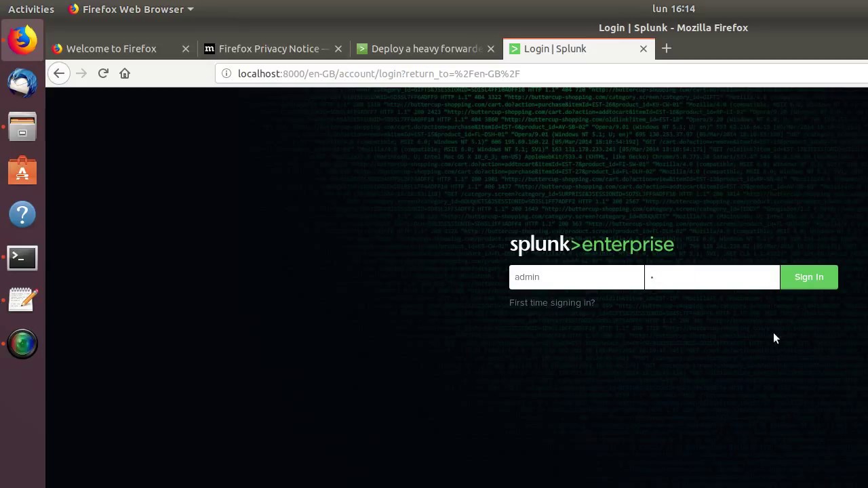
Task: Click the localhost URL address bar
Action: click(542, 73)
